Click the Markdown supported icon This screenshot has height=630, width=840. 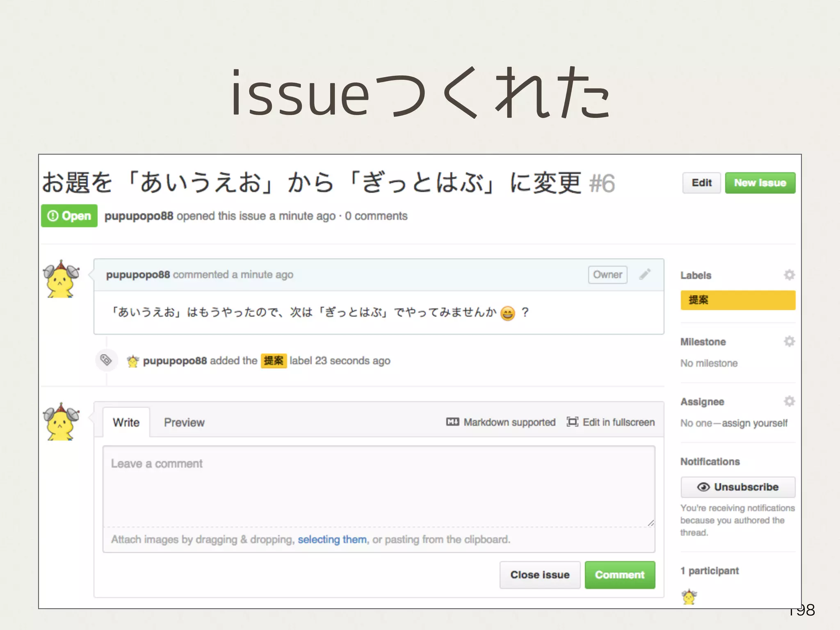click(x=452, y=422)
